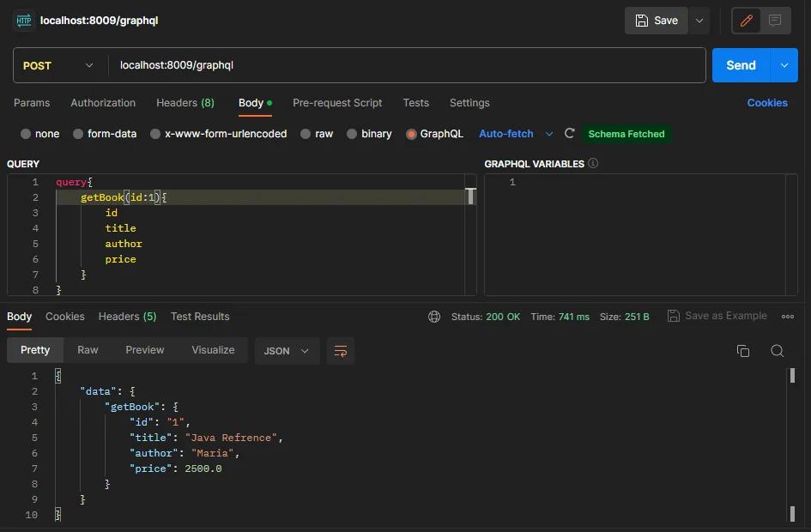Switch to Pretty view
Image resolution: width=811 pixels, height=532 pixels.
point(35,350)
